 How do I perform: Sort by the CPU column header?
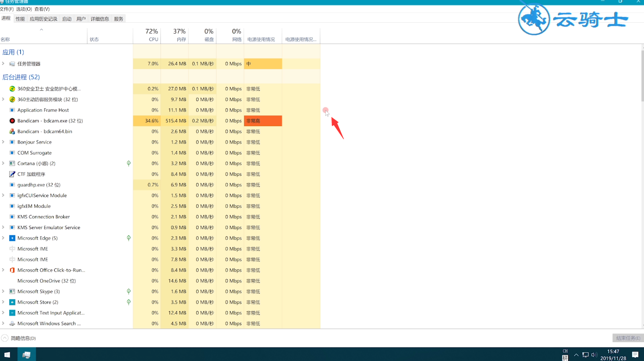tap(147, 35)
